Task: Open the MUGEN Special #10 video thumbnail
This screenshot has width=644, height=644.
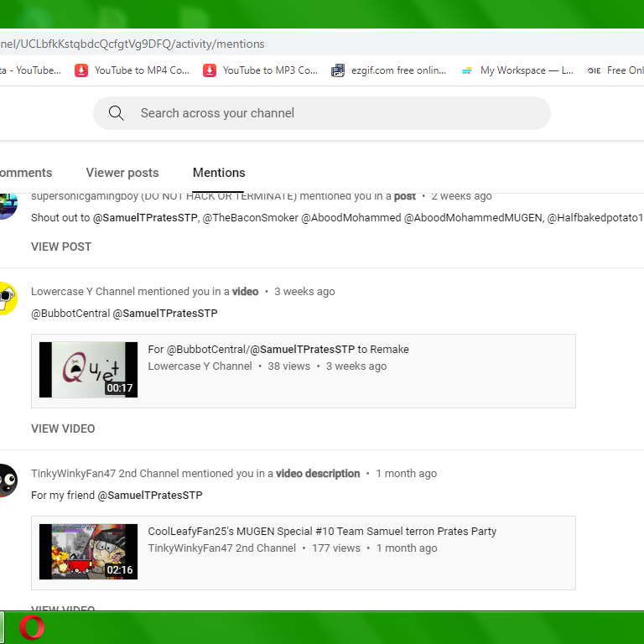Action: (88, 552)
